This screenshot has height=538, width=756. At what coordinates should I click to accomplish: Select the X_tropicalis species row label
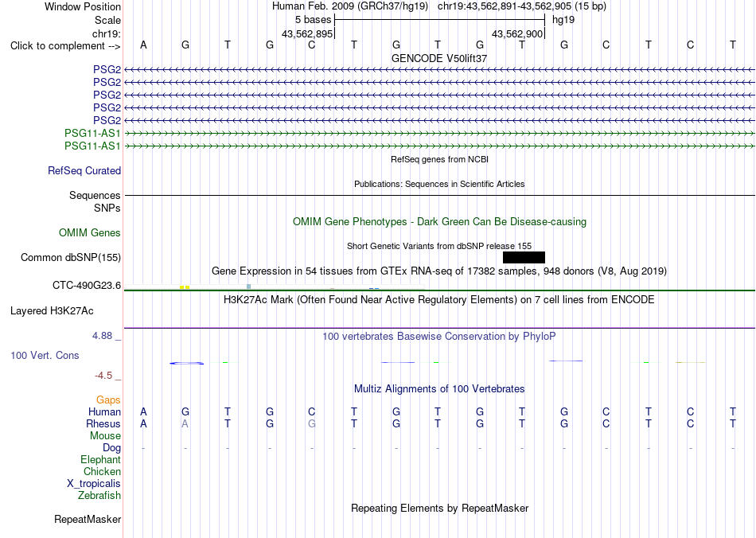point(94,484)
